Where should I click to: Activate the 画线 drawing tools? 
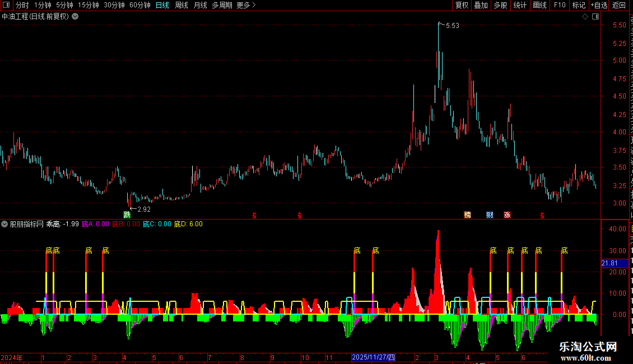540,5
